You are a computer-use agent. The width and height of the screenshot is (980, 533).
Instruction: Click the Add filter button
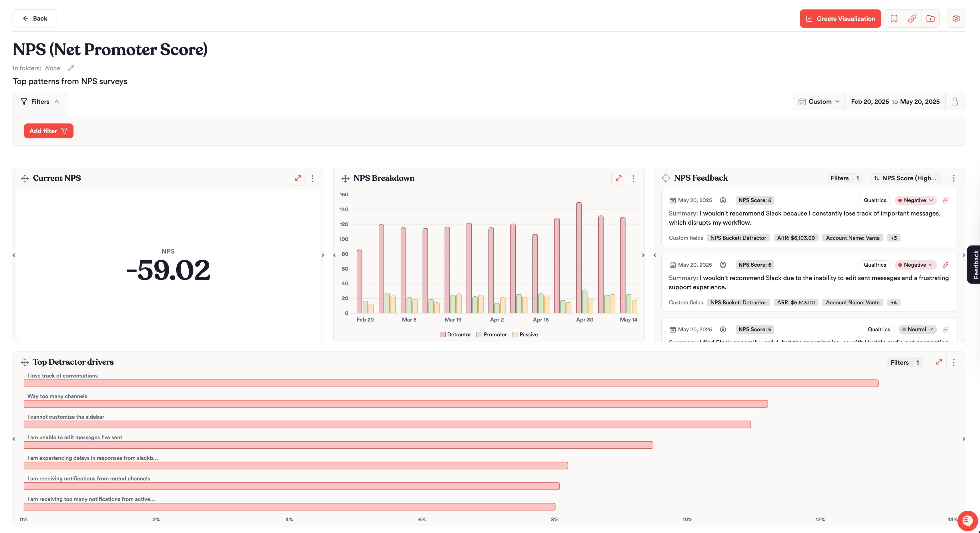[x=49, y=131]
